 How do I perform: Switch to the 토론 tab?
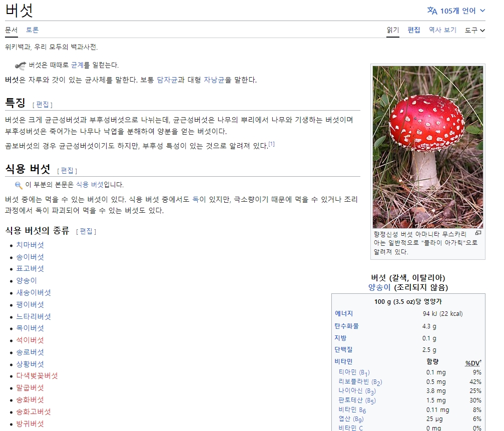33,30
